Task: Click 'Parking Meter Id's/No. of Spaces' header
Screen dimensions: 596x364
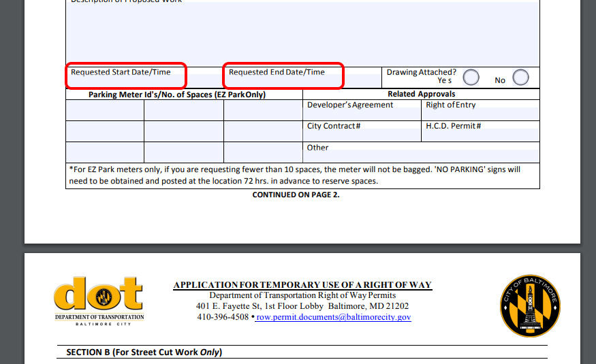Action: pos(177,95)
